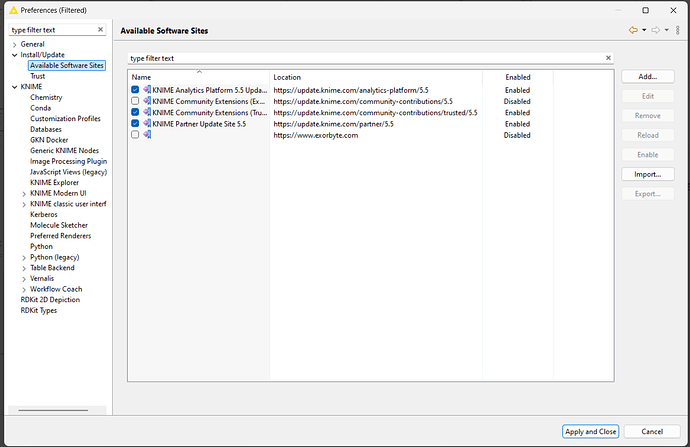The image size is (690, 447).
Task: Open Generic KNIME Nodes preferences
Action: [x=64, y=150]
